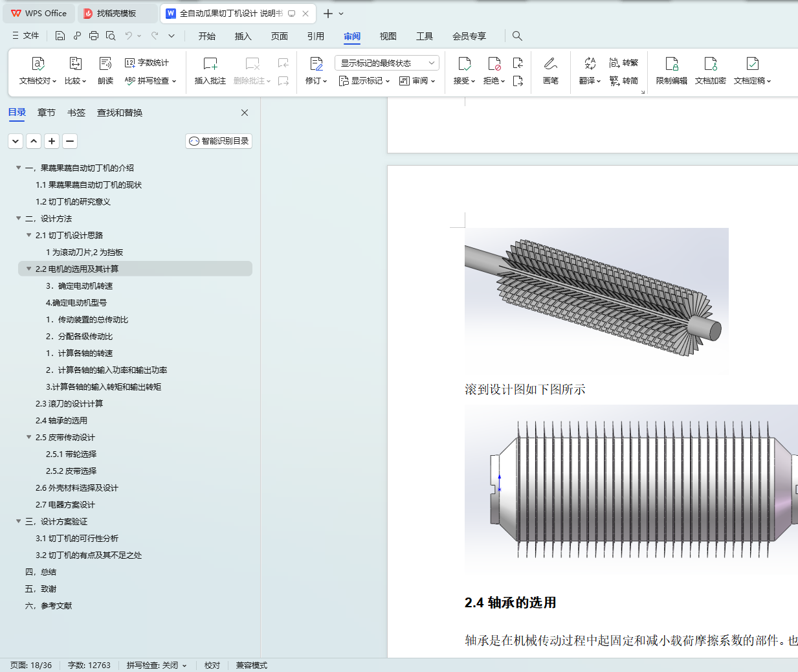The width and height of the screenshot is (798, 672).
Task: Click the print preview icon
Action: [x=111, y=36]
